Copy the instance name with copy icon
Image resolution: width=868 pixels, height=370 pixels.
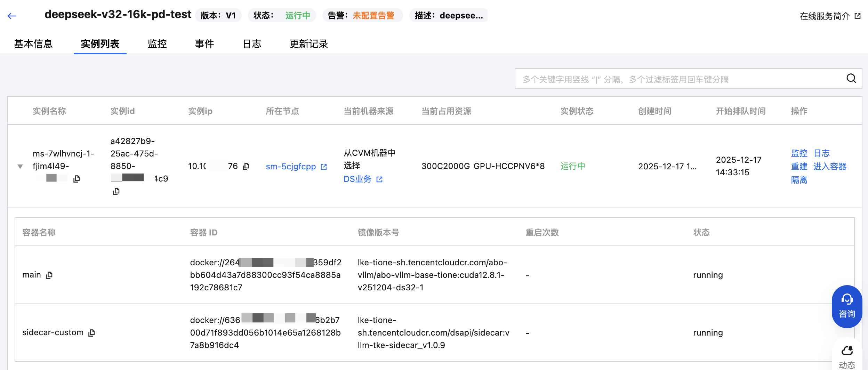77,179
